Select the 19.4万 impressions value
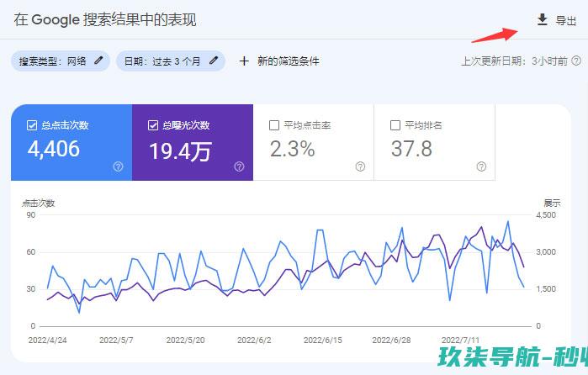 (x=180, y=151)
